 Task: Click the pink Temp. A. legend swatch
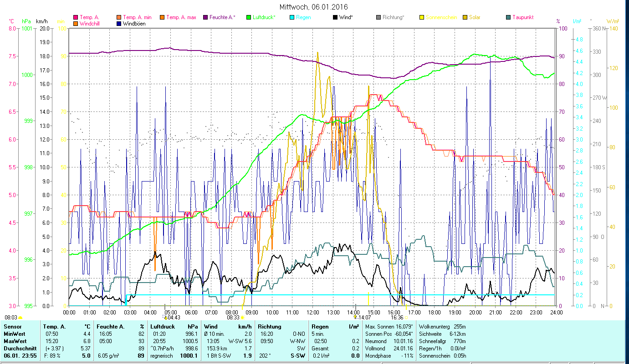pos(76,18)
